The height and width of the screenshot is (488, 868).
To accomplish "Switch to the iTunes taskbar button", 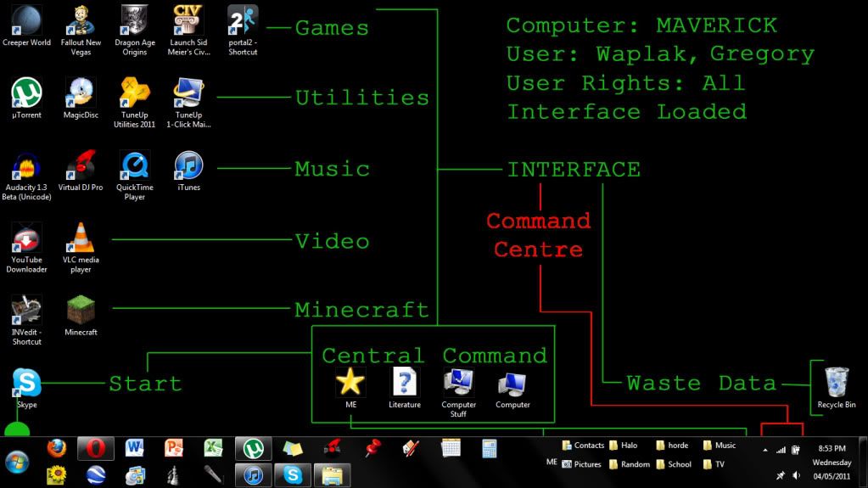I will coord(254,475).
